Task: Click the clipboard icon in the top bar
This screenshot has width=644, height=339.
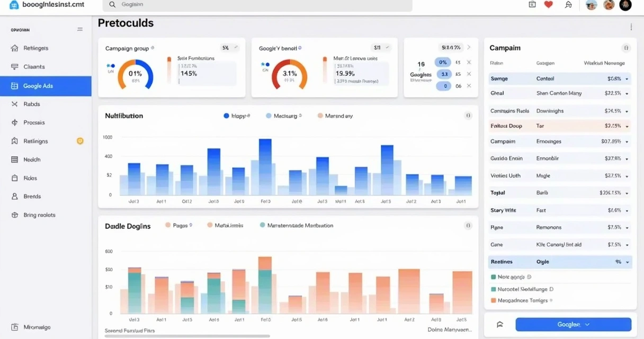Action: (532, 4)
